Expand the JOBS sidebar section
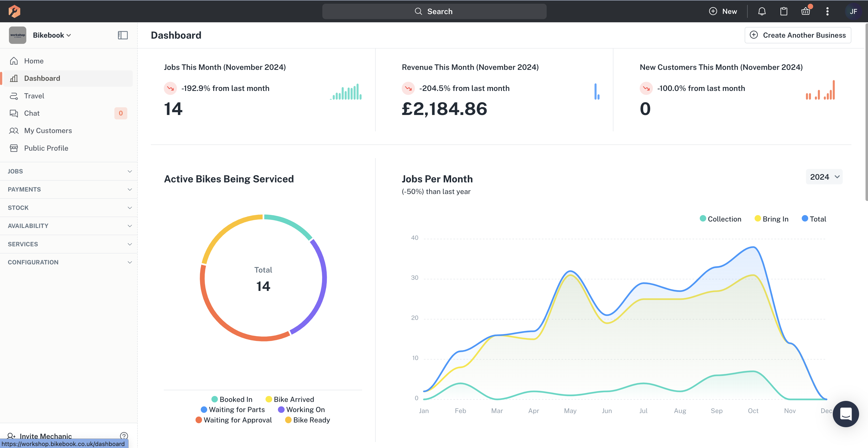 [69, 171]
